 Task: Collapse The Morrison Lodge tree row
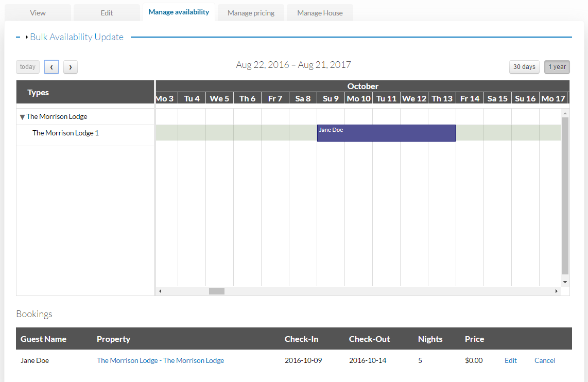click(x=22, y=117)
